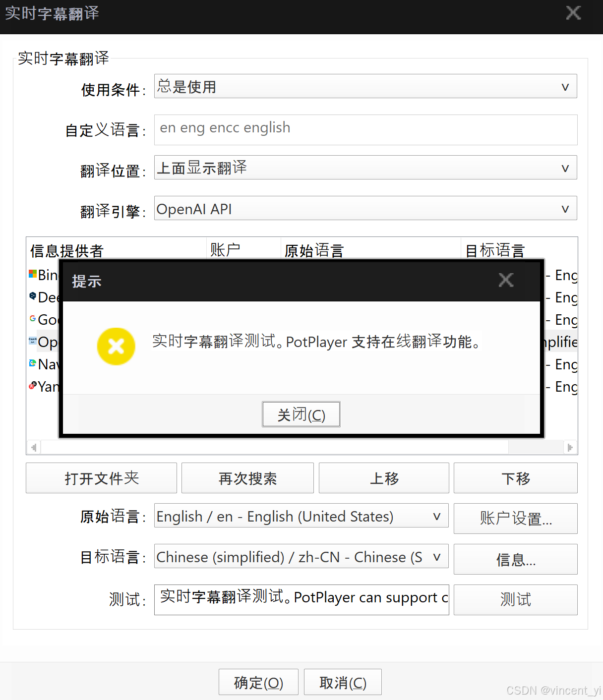The height and width of the screenshot is (700, 603).
Task: Select the Yan... row text in provider list
Action: [49, 387]
